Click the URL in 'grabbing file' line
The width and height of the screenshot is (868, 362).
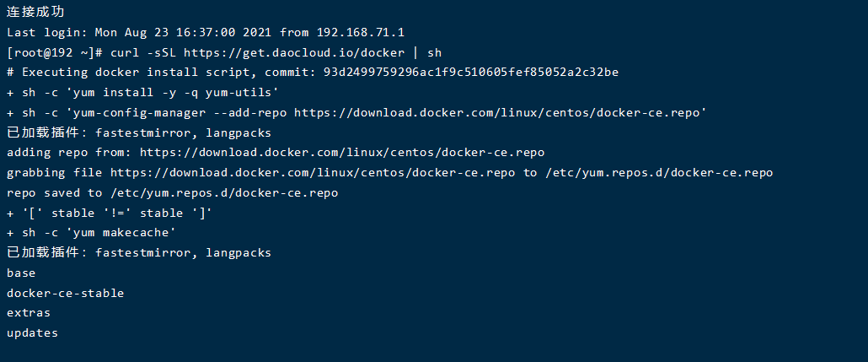tap(313, 172)
